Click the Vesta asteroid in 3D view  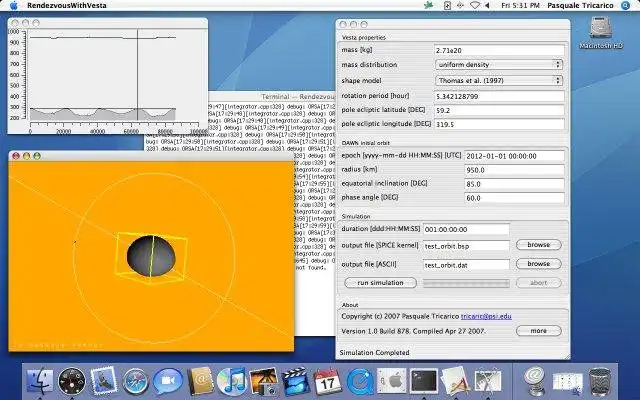tap(151, 256)
